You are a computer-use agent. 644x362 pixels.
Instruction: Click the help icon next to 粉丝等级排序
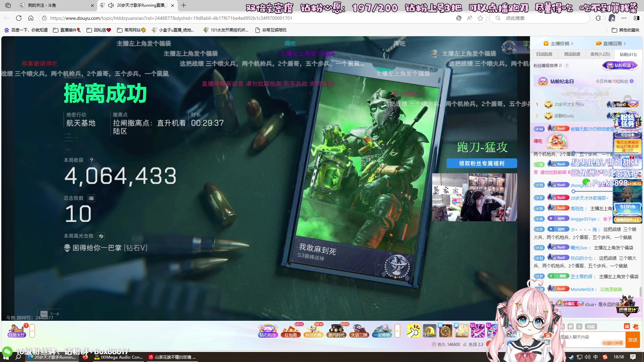[567, 66]
